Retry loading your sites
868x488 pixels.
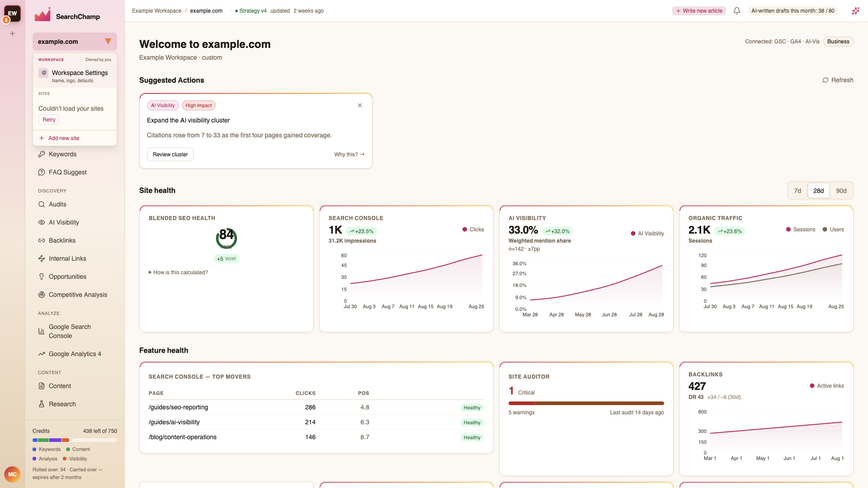click(49, 120)
